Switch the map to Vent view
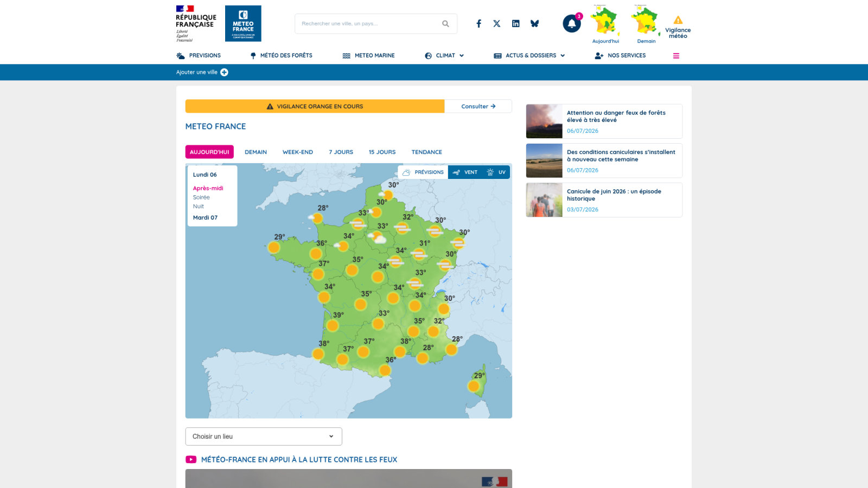 465,172
